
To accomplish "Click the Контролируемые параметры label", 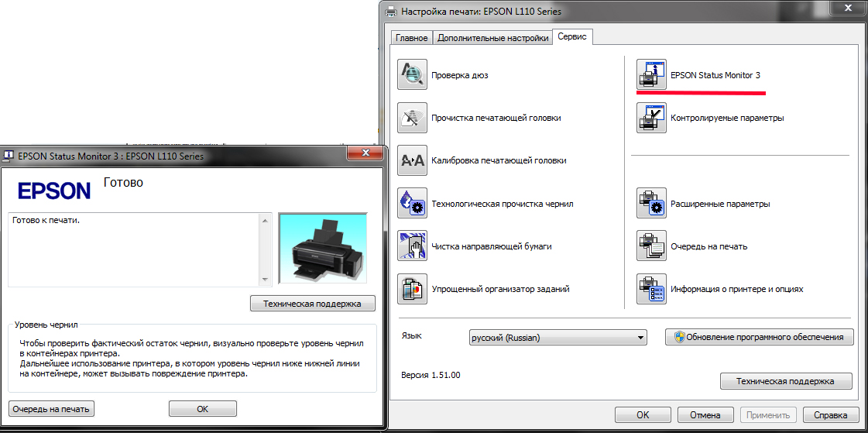I will (x=727, y=118).
